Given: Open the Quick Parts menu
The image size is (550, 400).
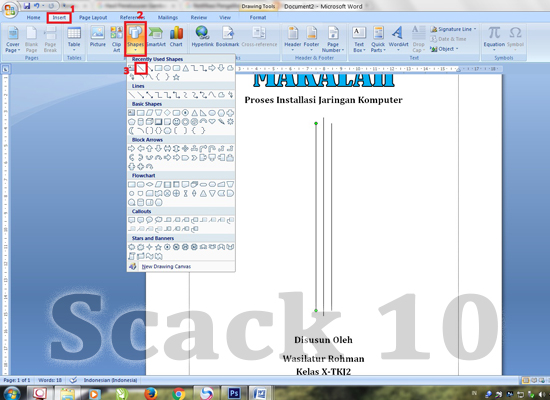Looking at the screenshot, I should point(378,39).
